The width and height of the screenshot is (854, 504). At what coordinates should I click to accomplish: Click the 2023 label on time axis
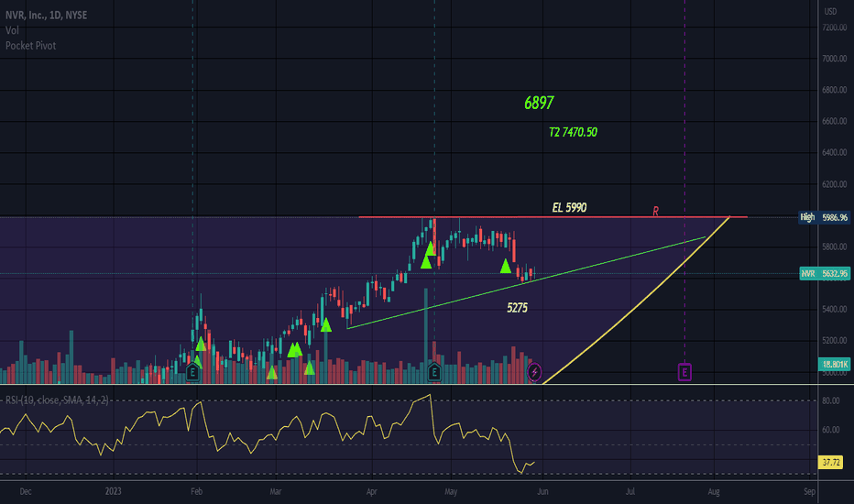(x=113, y=491)
